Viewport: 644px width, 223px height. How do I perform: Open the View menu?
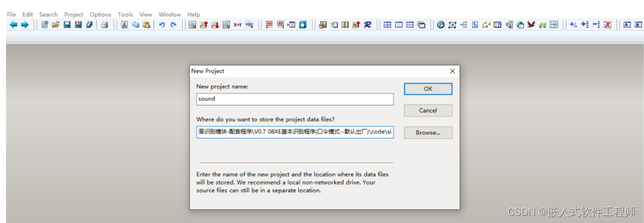[146, 14]
